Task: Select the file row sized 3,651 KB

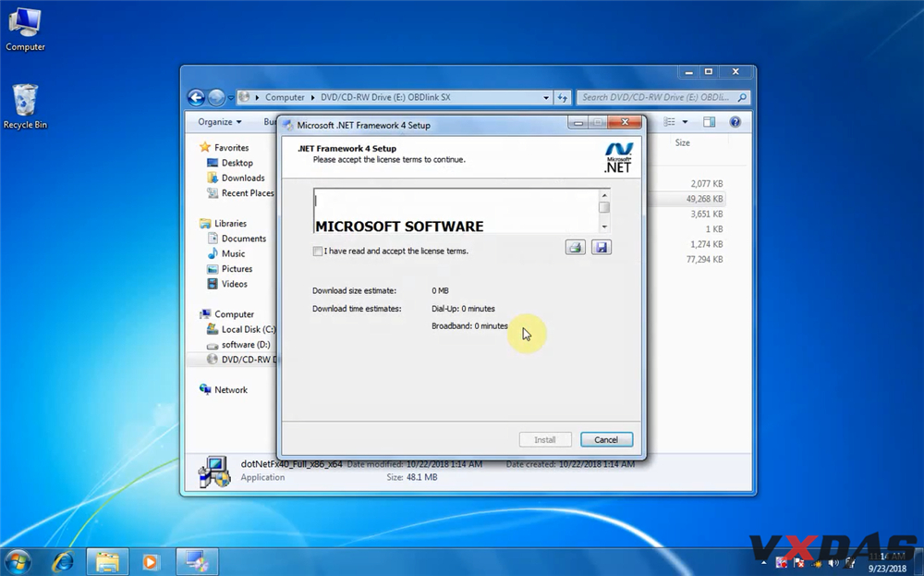Action: coord(687,214)
